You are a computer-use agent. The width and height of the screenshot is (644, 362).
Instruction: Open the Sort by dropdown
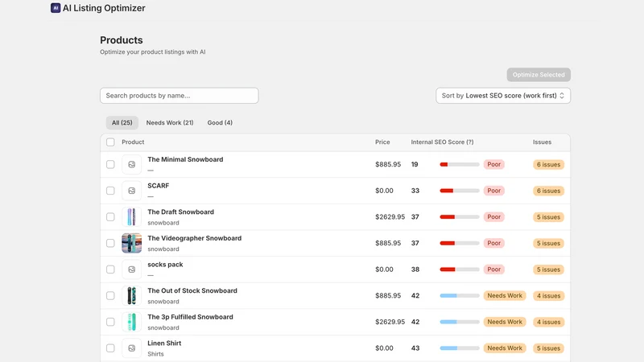pos(503,96)
